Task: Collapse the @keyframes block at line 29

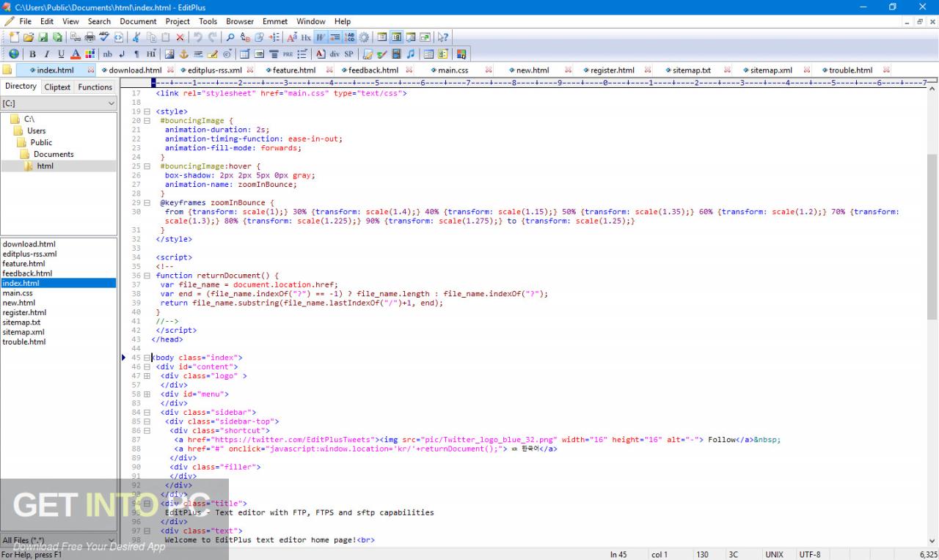Action: [147, 202]
